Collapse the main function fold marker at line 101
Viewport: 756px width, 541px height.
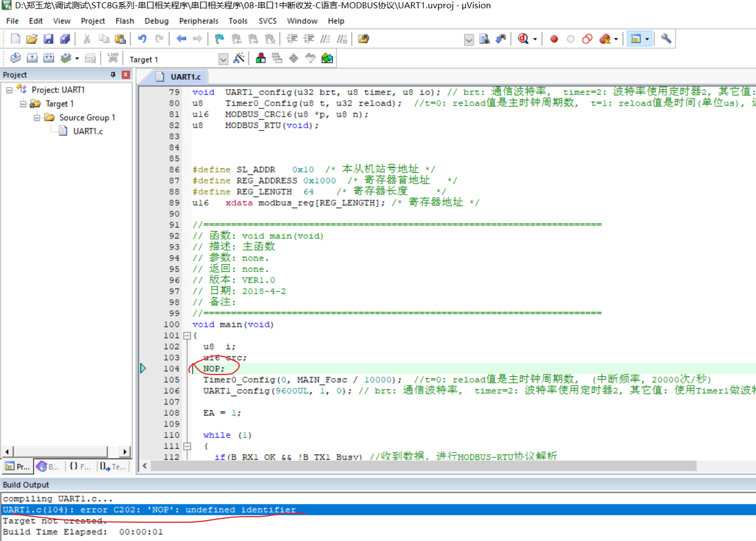[x=187, y=335]
